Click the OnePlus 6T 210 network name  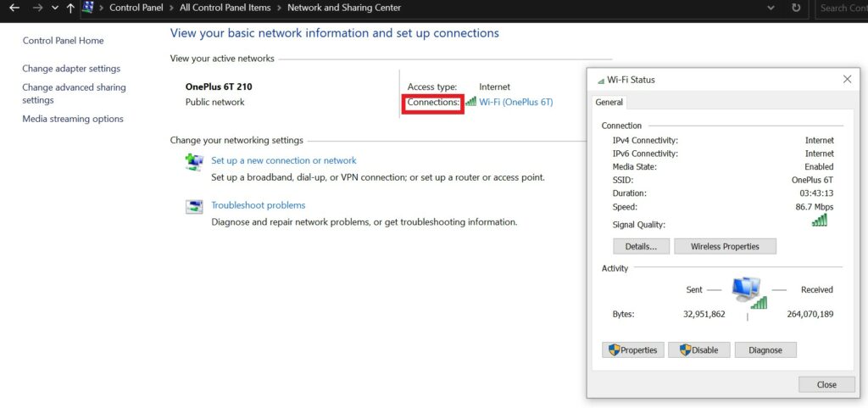coord(220,87)
